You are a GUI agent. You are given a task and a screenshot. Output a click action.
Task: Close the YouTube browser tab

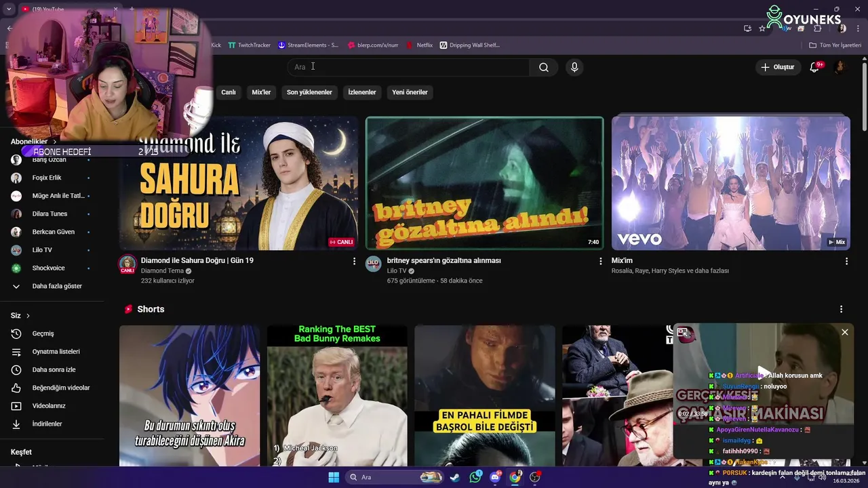116,9
